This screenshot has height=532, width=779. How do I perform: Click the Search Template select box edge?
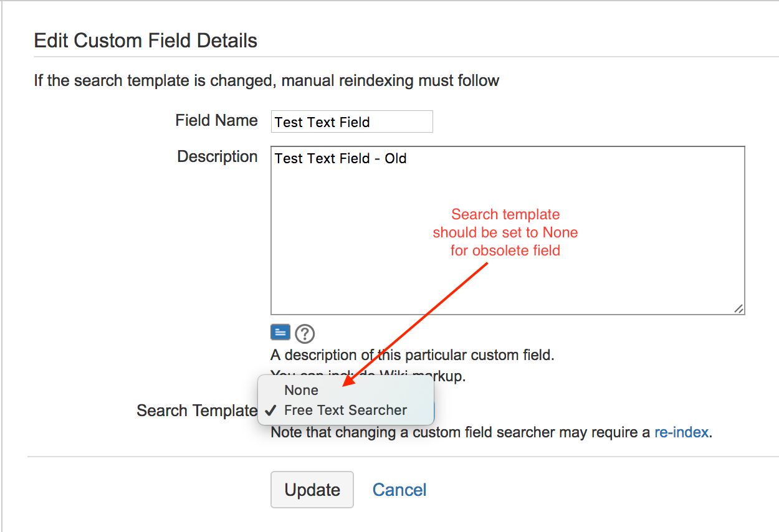tap(434, 411)
